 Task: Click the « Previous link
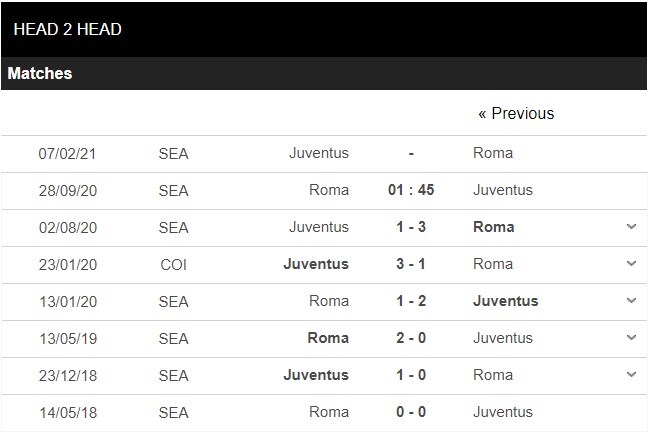click(x=516, y=114)
